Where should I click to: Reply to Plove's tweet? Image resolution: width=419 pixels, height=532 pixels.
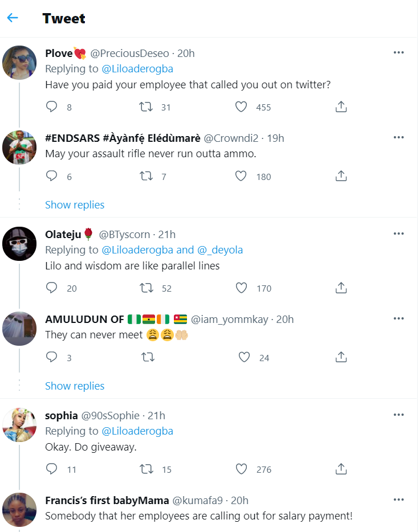click(52, 107)
